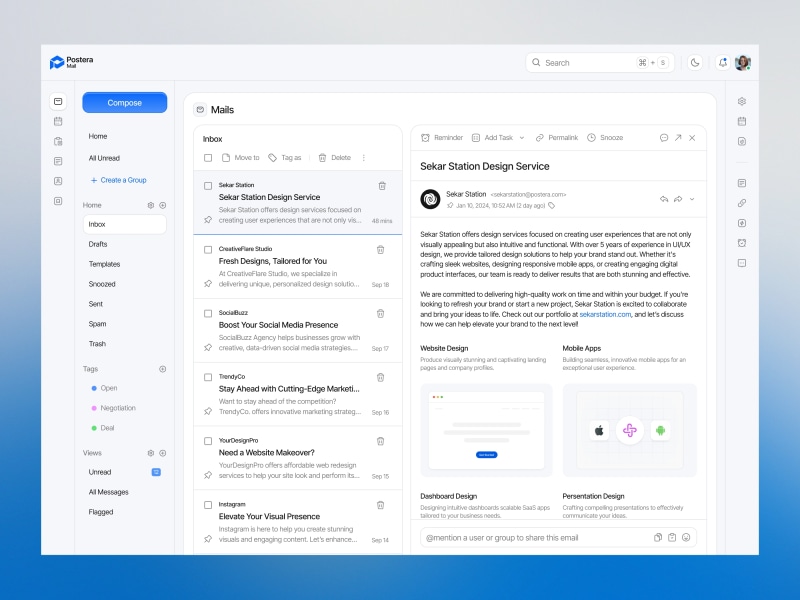Open the Spam folder
This screenshot has width=800, height=600.
click(97, 324)
